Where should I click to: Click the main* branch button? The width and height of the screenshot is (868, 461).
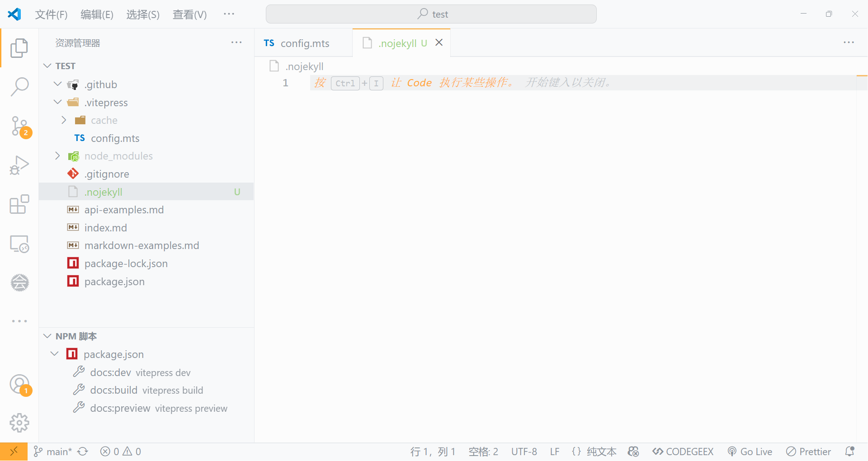pyautogui.click(x=53, y=452)
